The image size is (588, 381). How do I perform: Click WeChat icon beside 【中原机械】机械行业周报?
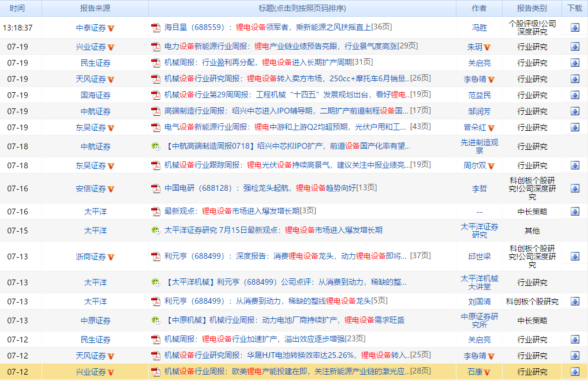coord(156,320)
